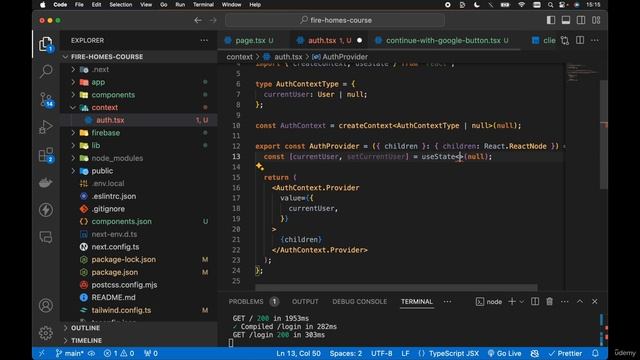640x360 pixels.
Task: Click the Copilot status icon in status bar
Action: click(x=534, y=353)
